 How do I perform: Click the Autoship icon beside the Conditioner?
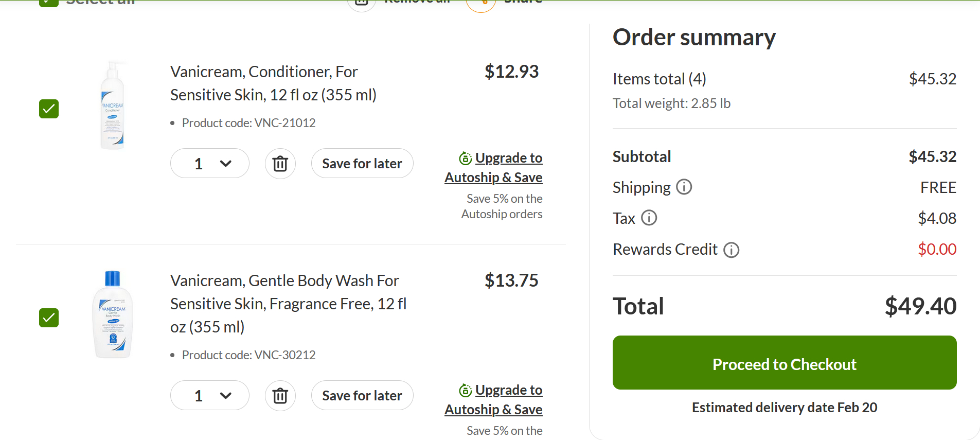[x=465, y=158]
